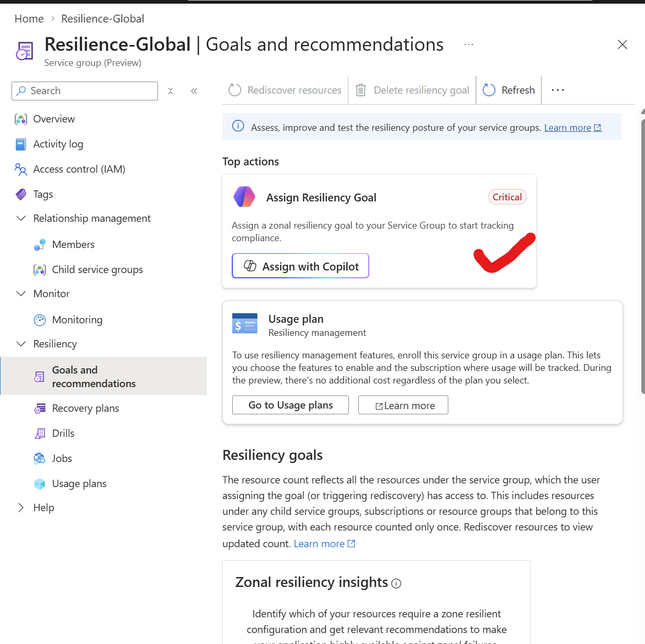Image resolution: width=645 pixels, height=644 pixels.
Task: Click Rediscover resources toolbar button
Action: coord(285,90)
